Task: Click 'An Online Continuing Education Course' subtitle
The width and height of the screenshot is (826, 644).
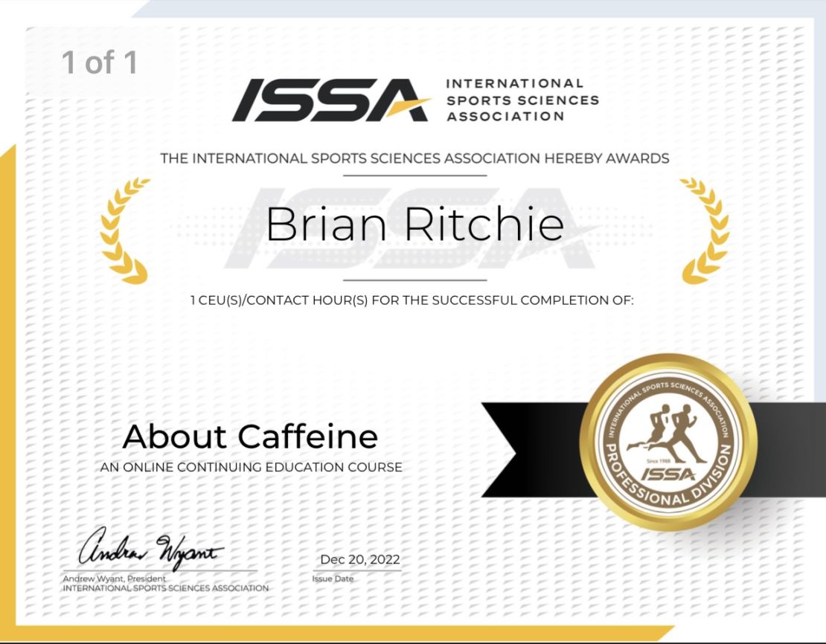Action: coord(252,467)
